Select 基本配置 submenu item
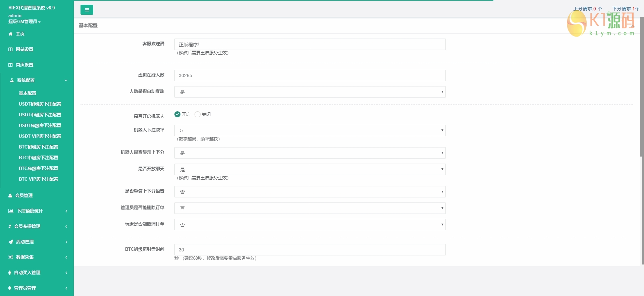Viewport: 644px width, 296px height. (28, 93)
